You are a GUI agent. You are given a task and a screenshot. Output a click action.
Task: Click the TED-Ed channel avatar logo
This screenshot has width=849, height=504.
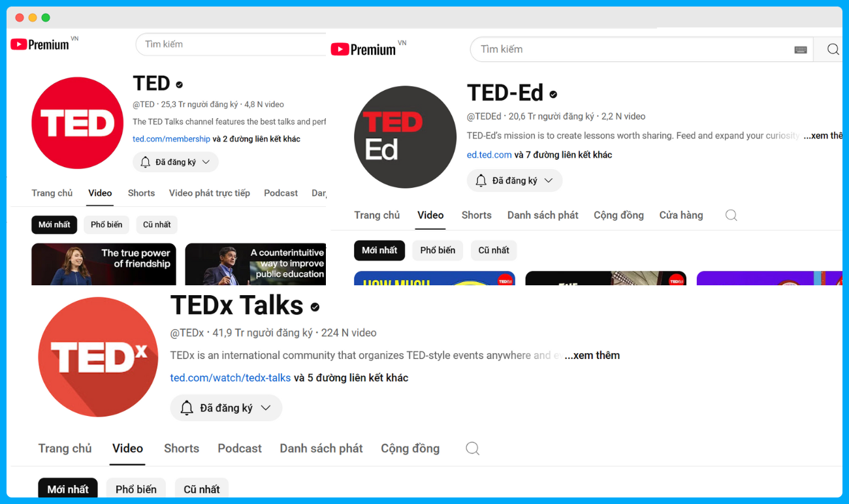click(405, 137)
